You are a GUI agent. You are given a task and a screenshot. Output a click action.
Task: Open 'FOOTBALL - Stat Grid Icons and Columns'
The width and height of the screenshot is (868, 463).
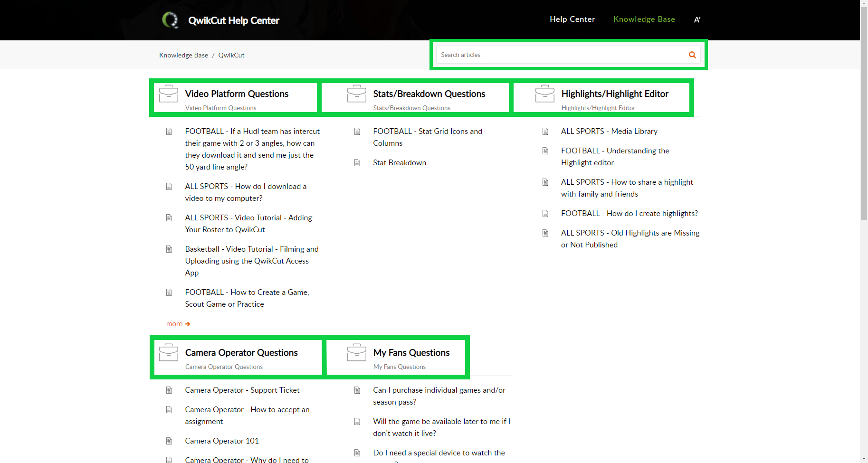[428, 137]
